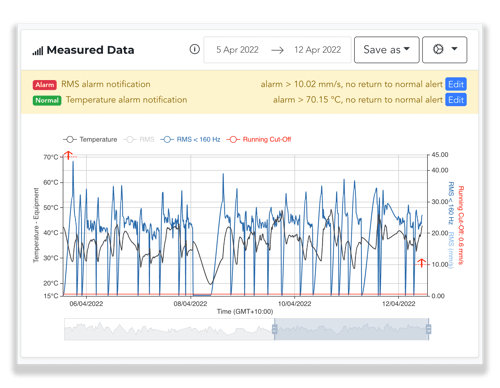Click the shaded selection in the range navigator
500x388 pixels.
tap(352, 329)
